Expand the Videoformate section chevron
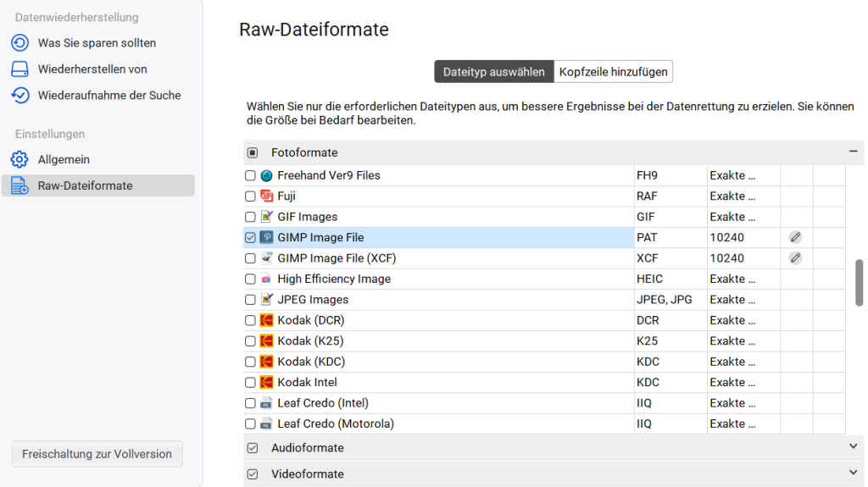 [x=853, y=473]
